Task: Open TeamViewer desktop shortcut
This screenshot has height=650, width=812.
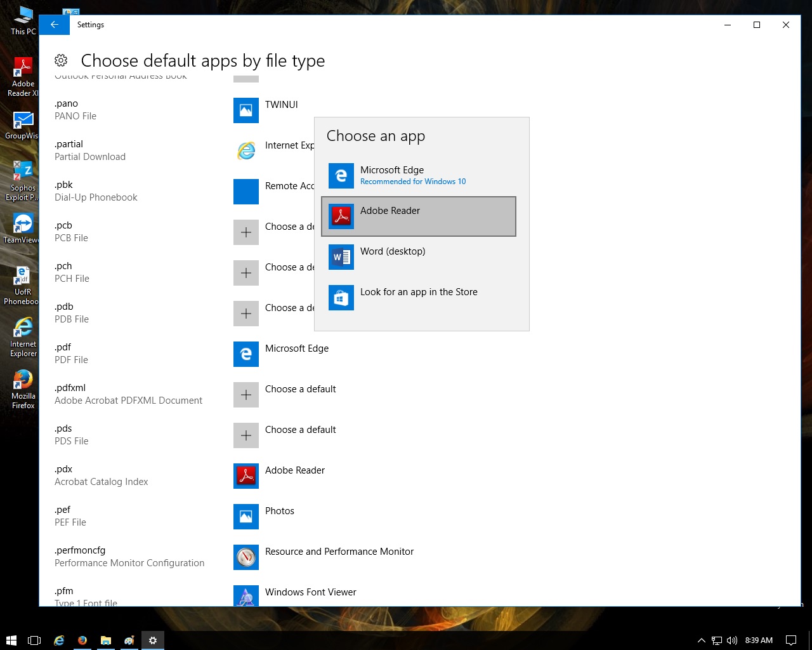Action: pos(23,229)
